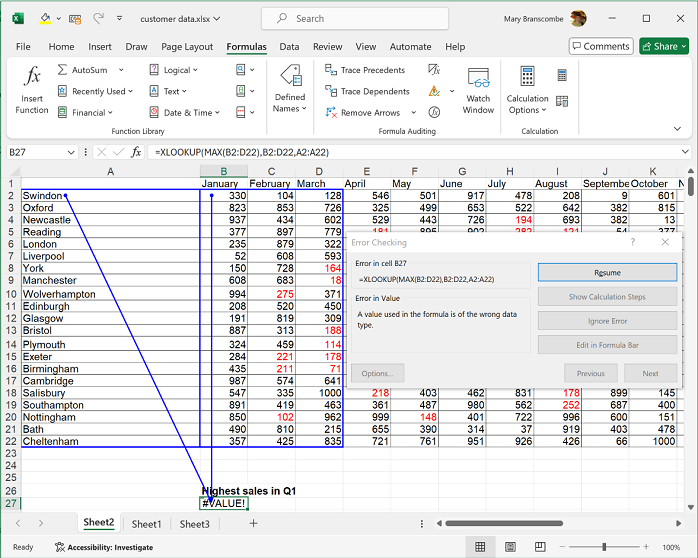Open the Data ribbon tab
The height and width of the screenshot is (558, 698).
(289, 47)
